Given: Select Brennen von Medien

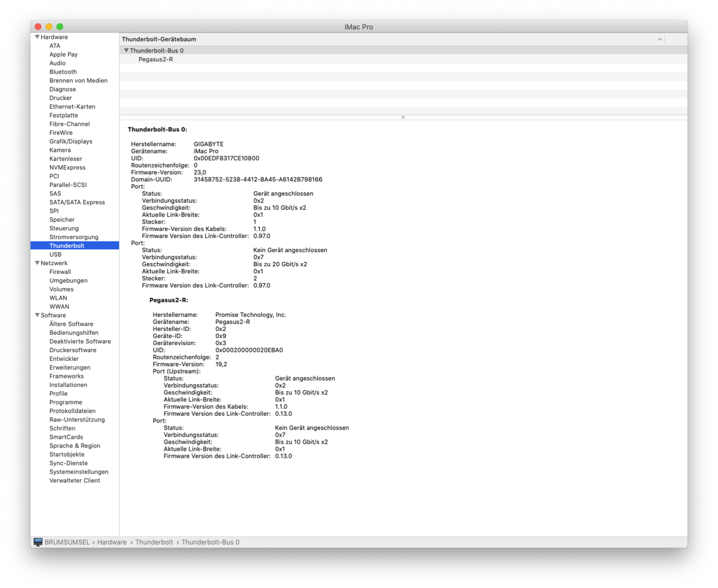Looking at the screenshot, I should coord(78,81).
